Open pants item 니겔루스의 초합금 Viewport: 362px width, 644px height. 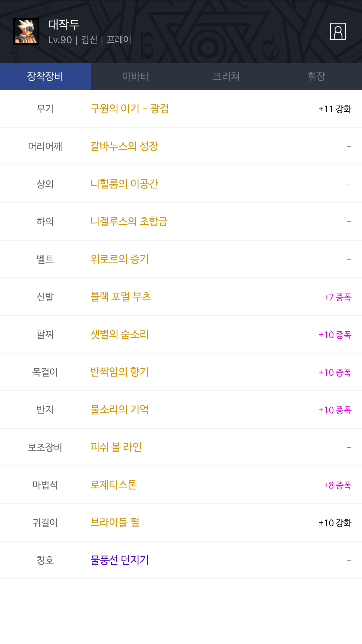pos(129,221)
